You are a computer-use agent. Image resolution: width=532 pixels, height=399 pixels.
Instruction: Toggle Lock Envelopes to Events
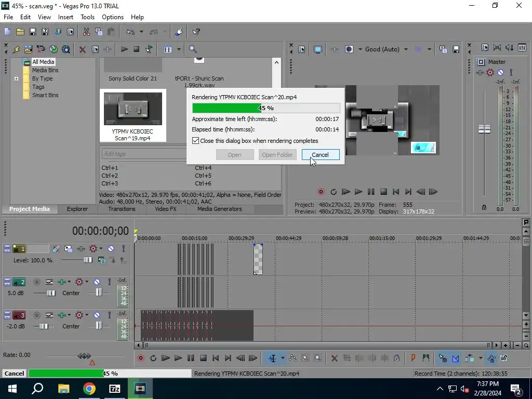tap(491, 358)
